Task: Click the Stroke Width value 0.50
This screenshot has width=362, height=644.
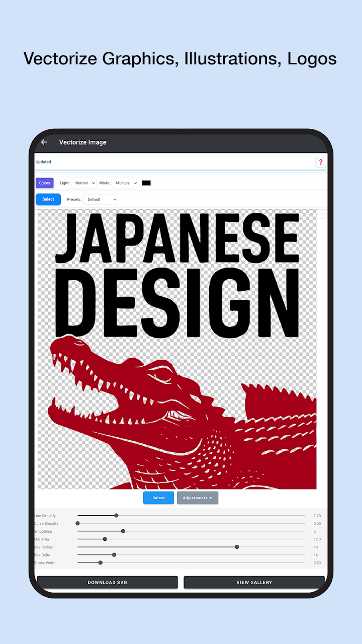Action: tap(317, 562)
